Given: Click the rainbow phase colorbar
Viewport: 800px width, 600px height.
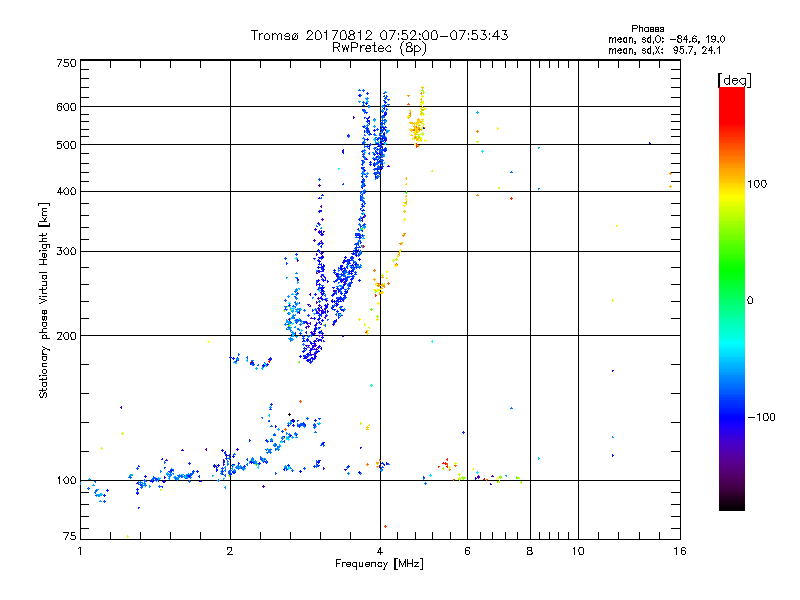Looking at the screenshot, I should (x=732, y=298).
